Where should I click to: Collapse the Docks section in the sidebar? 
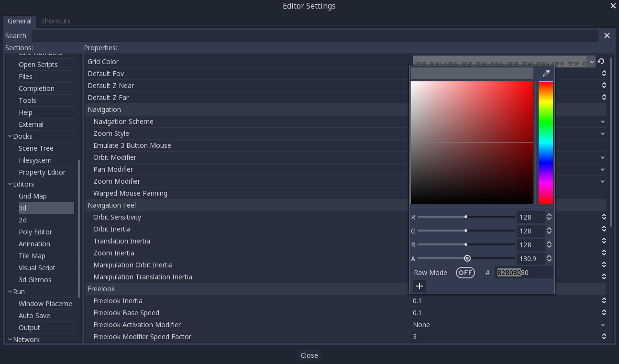pos(10,136)
